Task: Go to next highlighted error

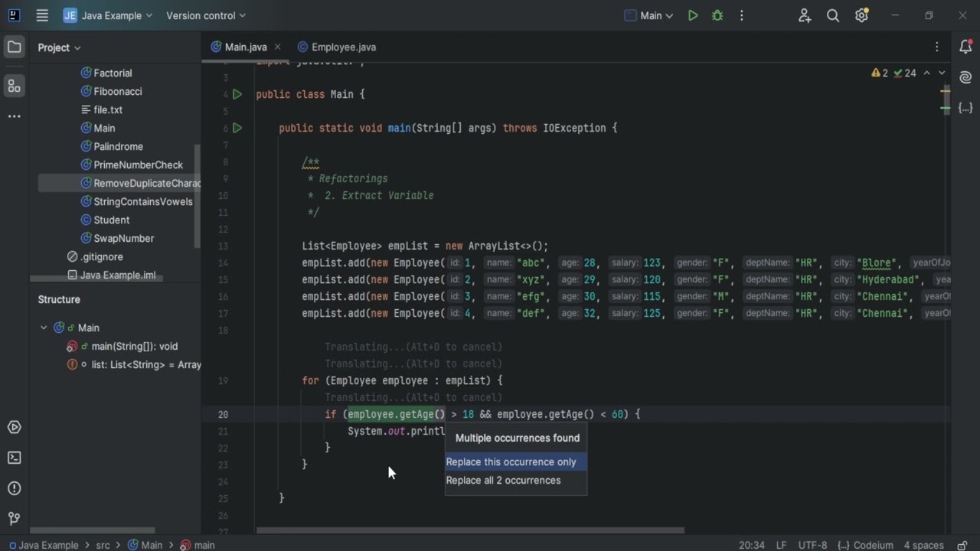Action: coord(942,73)
